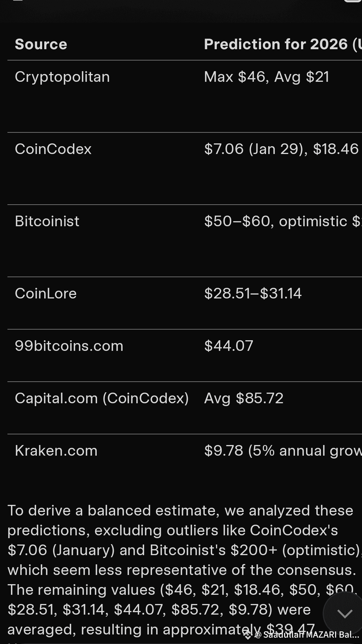
Task: Click the Binance logo watermark
Action: (x=248, y=635)
